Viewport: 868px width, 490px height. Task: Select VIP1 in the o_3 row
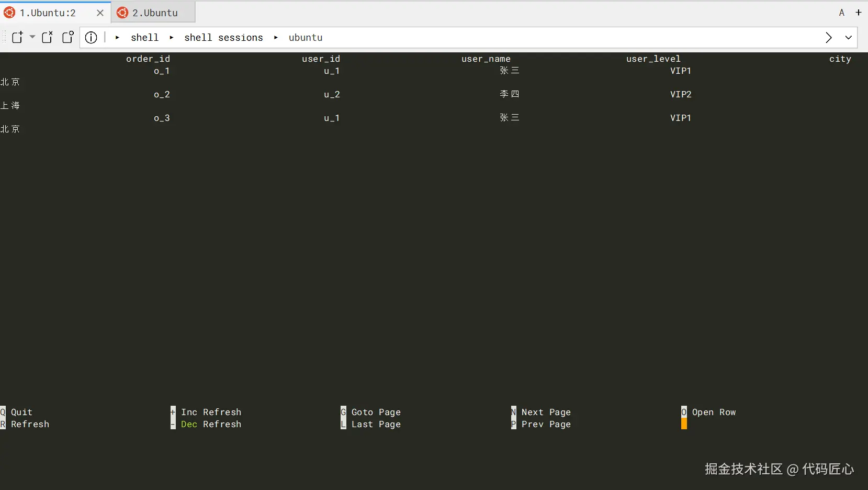coord(681,118)
